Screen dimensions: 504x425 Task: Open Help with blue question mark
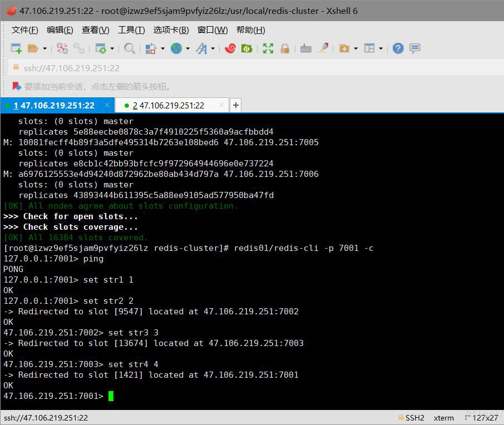click(x=398, y=48)
